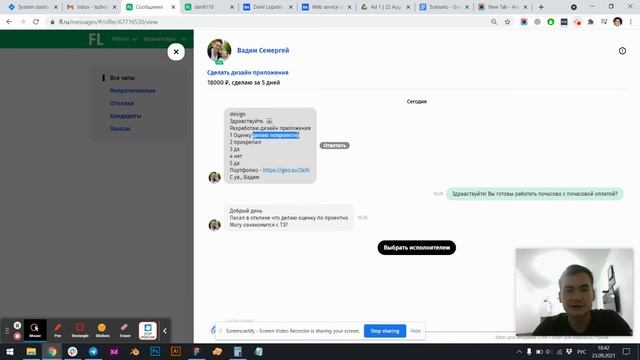Stop the Screencastify recording red button
The width and height of the screenshot is (640, 360).
click(17, 336)
